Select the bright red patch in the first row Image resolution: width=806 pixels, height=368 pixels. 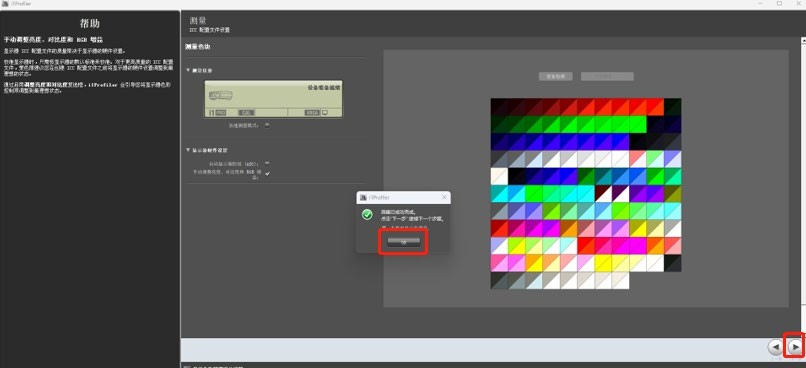pos(655,107)
